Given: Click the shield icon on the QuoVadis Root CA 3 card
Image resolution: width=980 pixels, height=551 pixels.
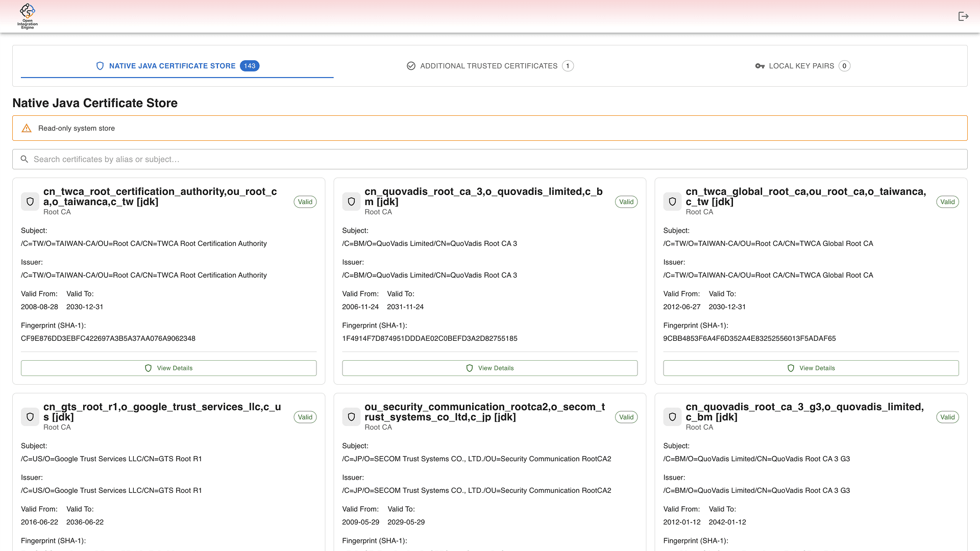Looking at the screenshot, I should click(x=351, y=202).
